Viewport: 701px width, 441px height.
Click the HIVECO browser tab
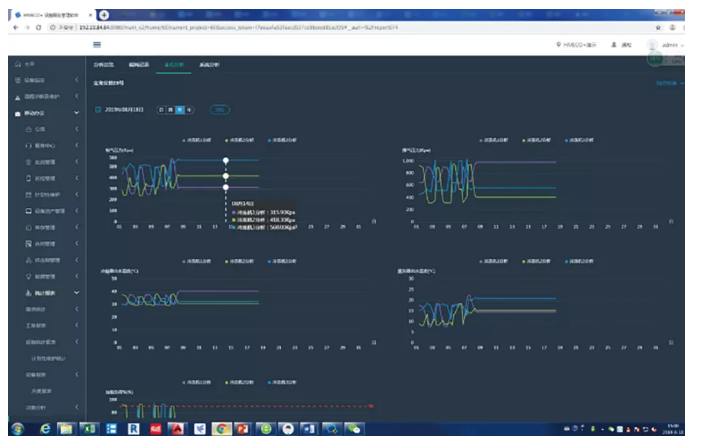51,15
